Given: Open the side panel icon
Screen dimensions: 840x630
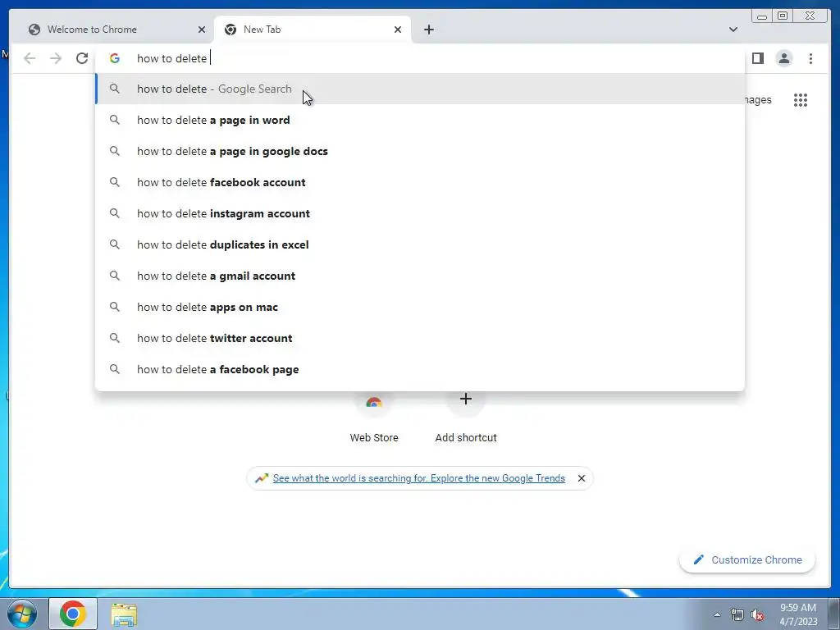Looking at the screenshot, I should click(x=757, y=58).
